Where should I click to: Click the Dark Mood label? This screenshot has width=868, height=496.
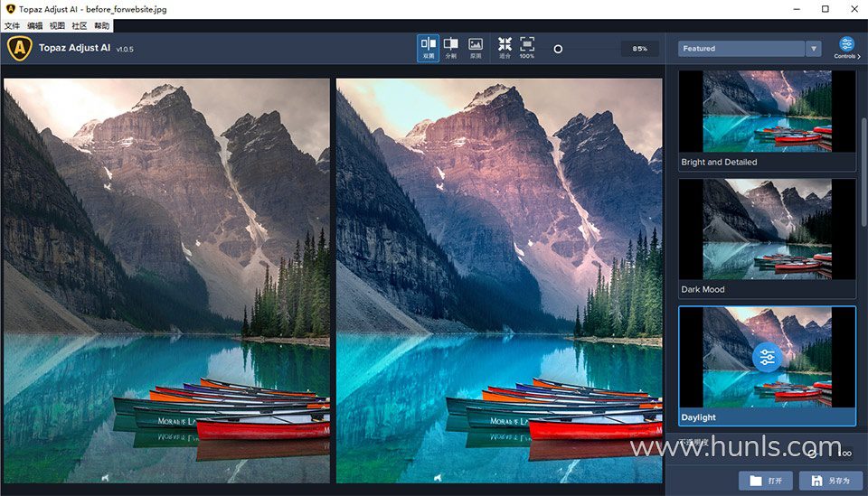tap(703, 289)
